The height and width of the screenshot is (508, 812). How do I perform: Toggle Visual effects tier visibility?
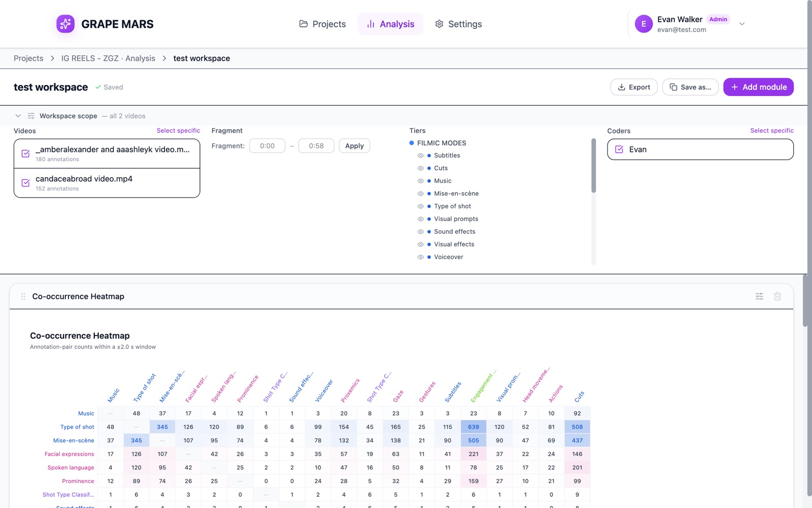(x=420, y=244)
